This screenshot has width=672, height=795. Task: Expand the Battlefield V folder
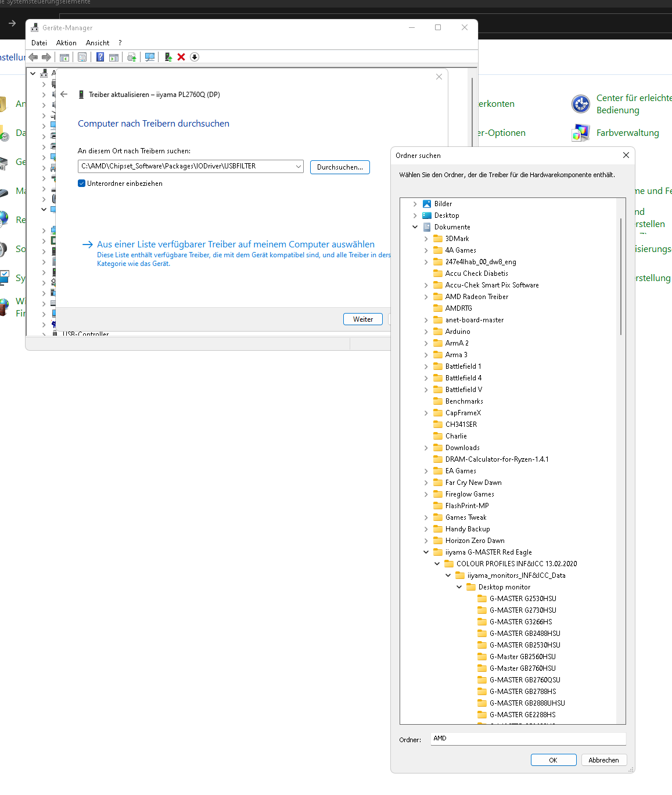(426, 390)
